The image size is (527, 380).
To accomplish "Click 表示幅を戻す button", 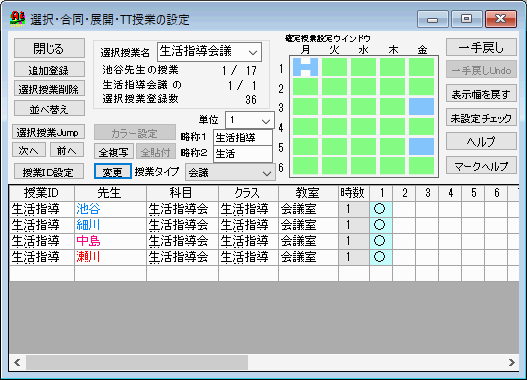I will (x=481, y=94).
